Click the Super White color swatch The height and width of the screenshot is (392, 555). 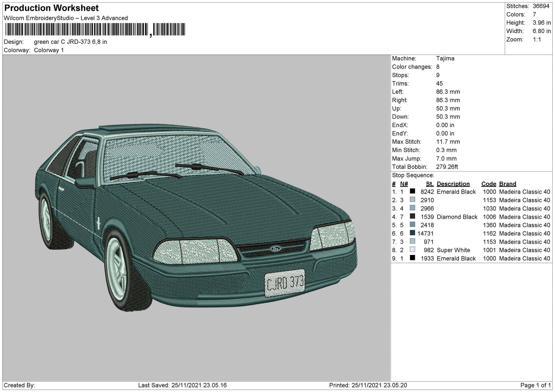click(413, 250)
